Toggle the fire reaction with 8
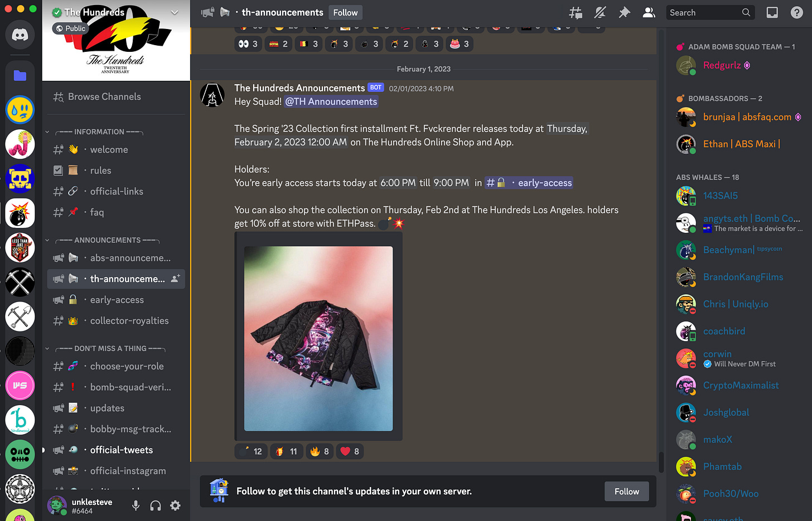The image size is (812, 521). [320, 451]
